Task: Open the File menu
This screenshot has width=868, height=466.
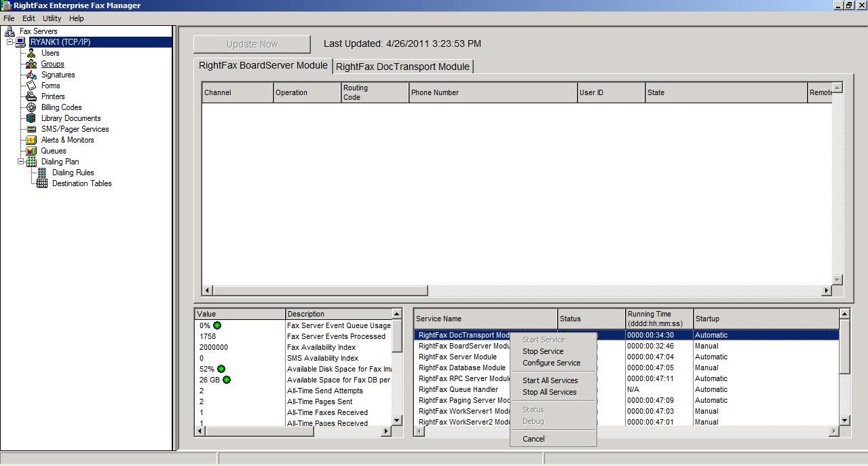Action: [9, 18]
